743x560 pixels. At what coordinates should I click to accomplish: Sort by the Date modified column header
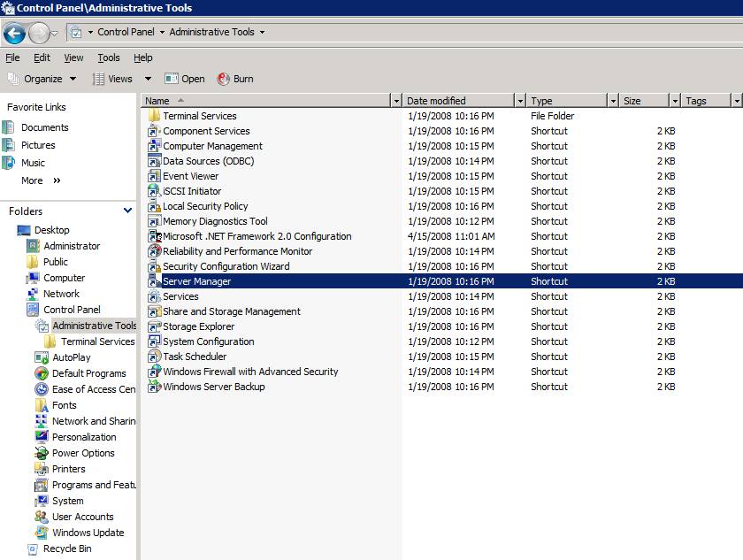tap(459, 101)
